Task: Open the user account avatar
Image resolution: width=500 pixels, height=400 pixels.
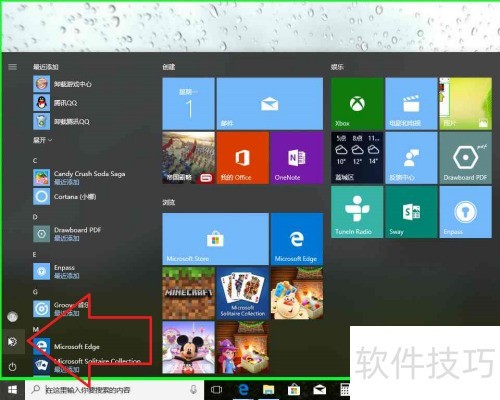Action: pyautogui.click(x=13, y=317)
